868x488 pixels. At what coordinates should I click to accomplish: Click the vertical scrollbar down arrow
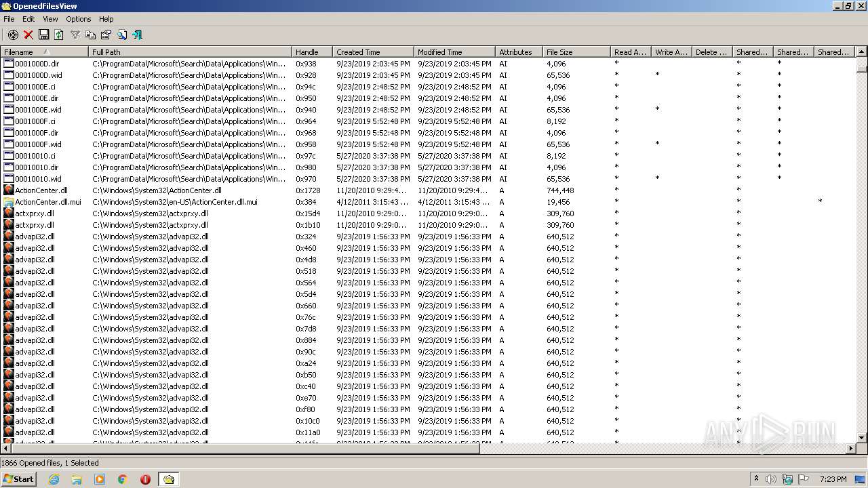tap(862, 437)
